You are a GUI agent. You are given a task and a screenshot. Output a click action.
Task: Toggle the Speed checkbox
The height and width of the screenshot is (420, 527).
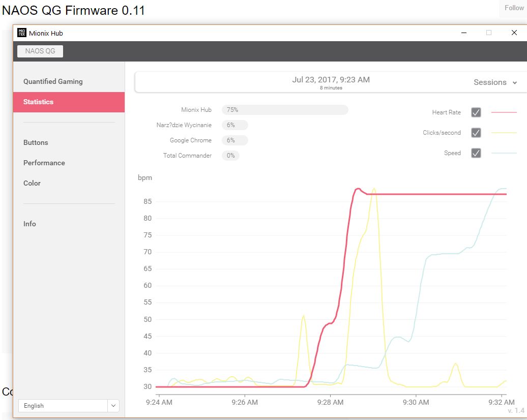pos(476,153)
